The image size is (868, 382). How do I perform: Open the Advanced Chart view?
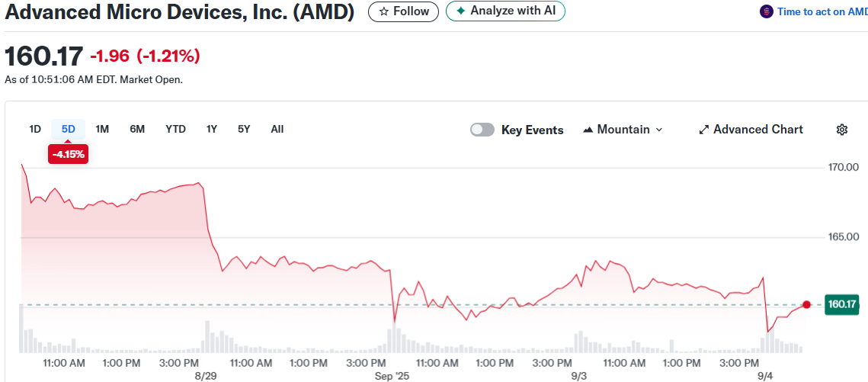click(x=751, y=130)
